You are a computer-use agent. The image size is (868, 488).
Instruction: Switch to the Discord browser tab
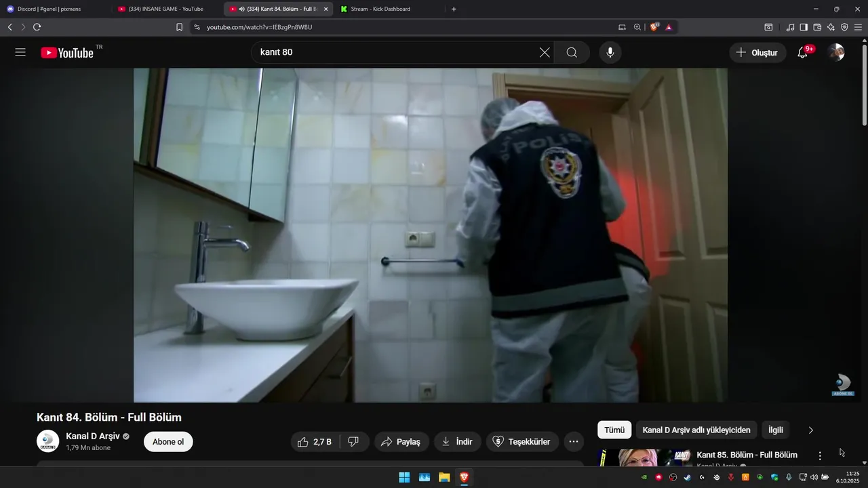click(54, 9)
